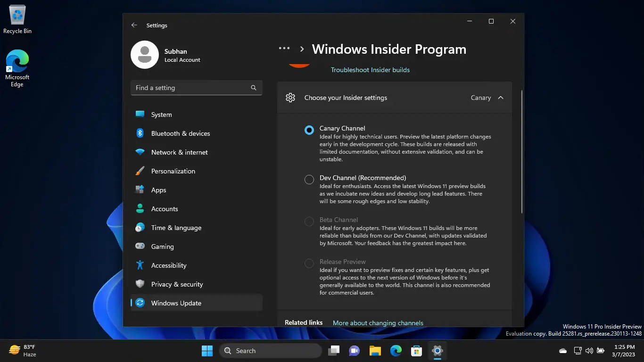
Task: Click the 'Windows Insider Program' page title
Action: pyautogui.click(x=389, y=49)
